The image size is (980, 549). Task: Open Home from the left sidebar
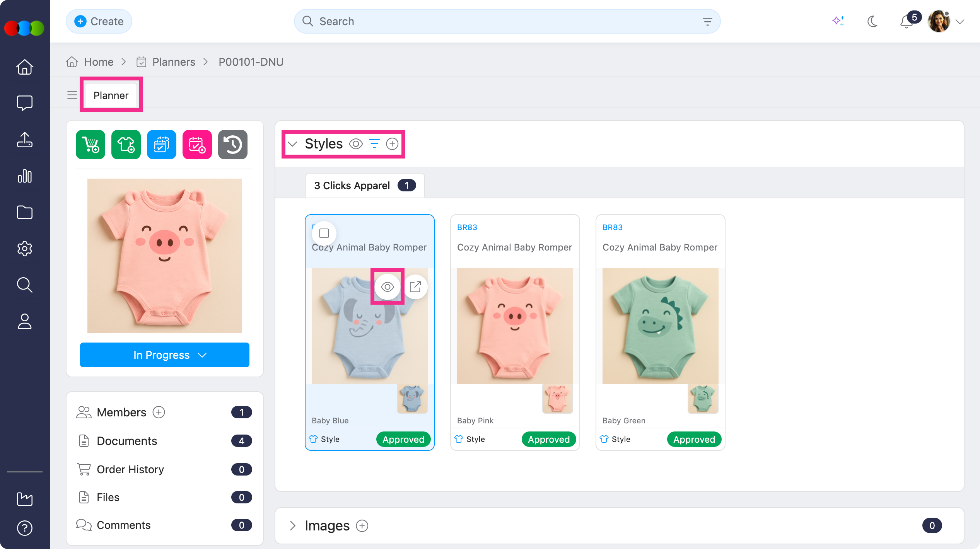tap(25, 67)
